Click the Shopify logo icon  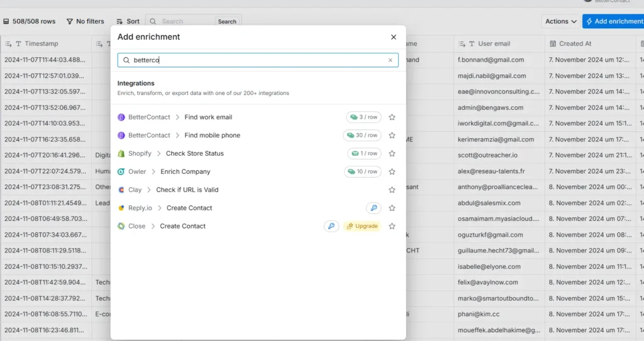[121, 153]
